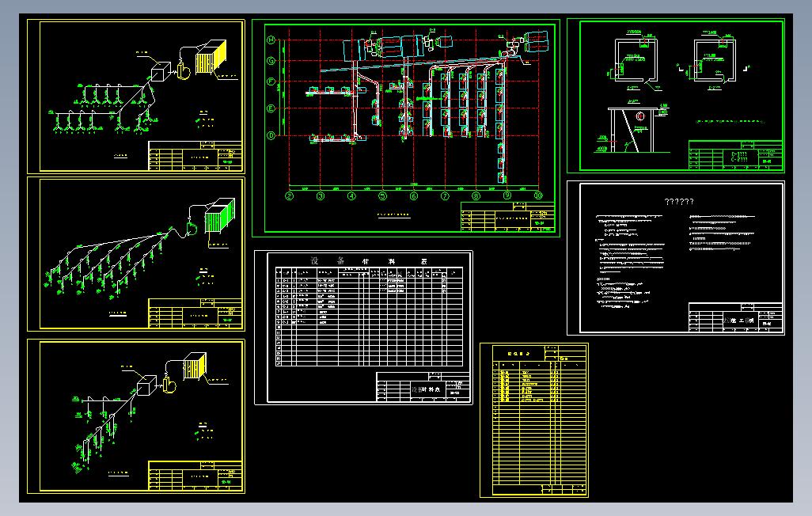Click the white box plenum in top-left sheet
This screenshot has width=812, height=516.
click(x=161, y=71)
